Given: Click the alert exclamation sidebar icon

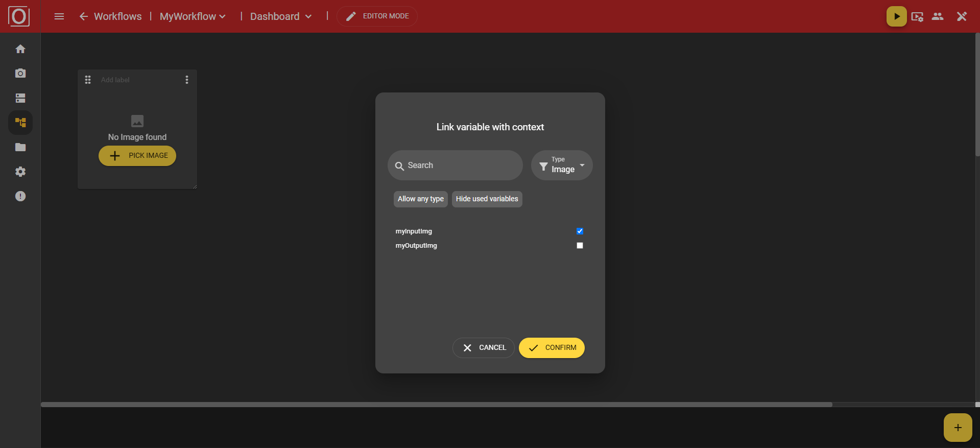Looking at the screenshot, I should [20, 196].
